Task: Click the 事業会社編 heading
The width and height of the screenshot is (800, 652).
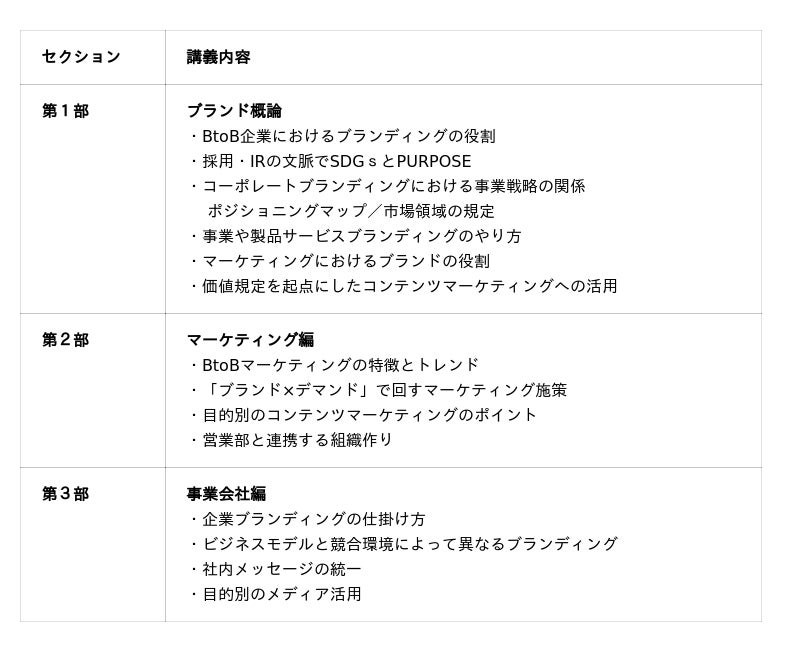Action: [x=226, y=494]
